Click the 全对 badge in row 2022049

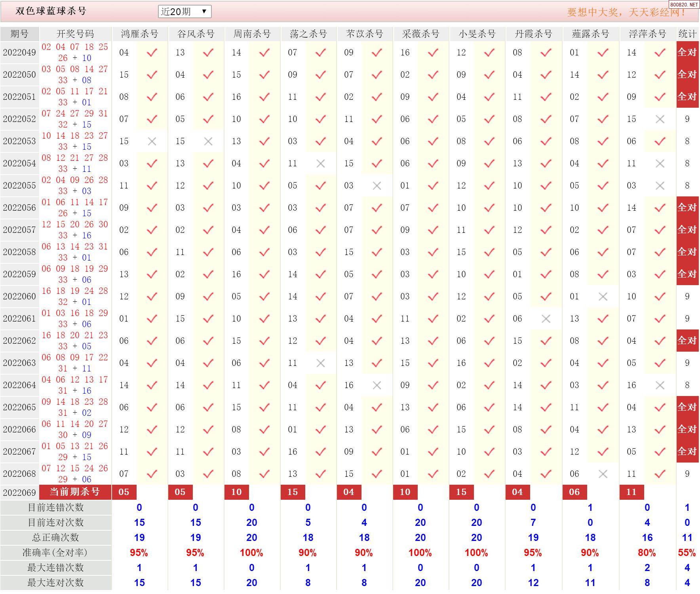(687, 52)
